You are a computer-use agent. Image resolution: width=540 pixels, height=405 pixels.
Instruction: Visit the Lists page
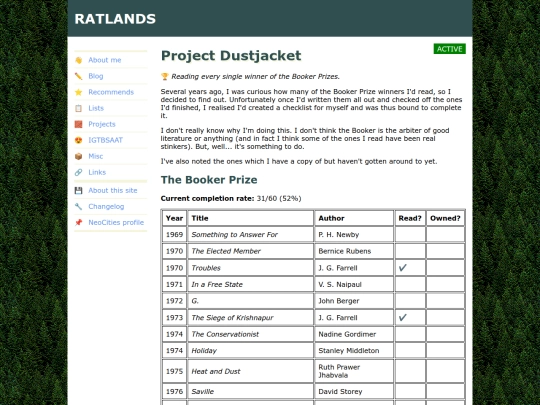point(96,108)
